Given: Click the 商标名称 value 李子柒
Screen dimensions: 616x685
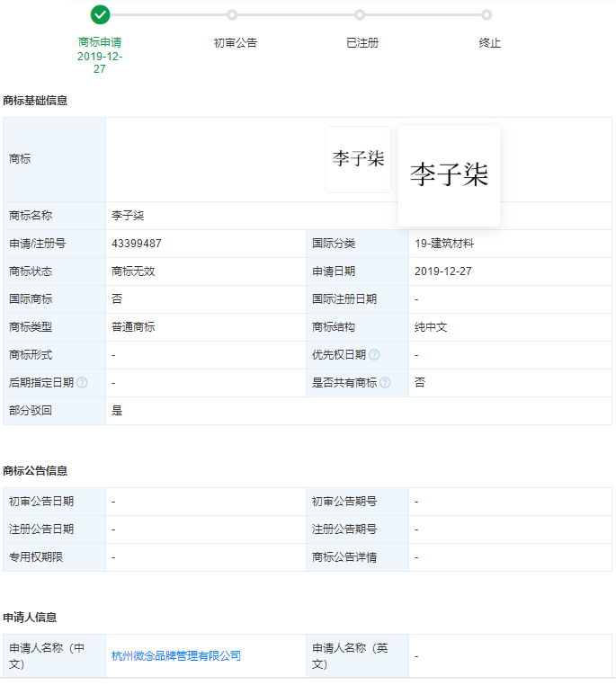Looking at the screenshot, I should pyautogui.click(x=128, y=216).
